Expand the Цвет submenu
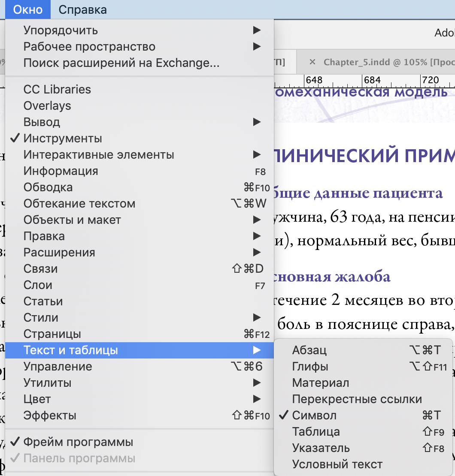This screenshot has width=455, height=476. click(x=140, y=399)
